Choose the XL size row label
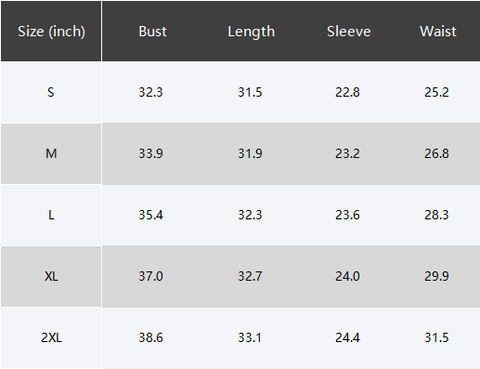This screenshot has height=369, width=480. (51, 276)
